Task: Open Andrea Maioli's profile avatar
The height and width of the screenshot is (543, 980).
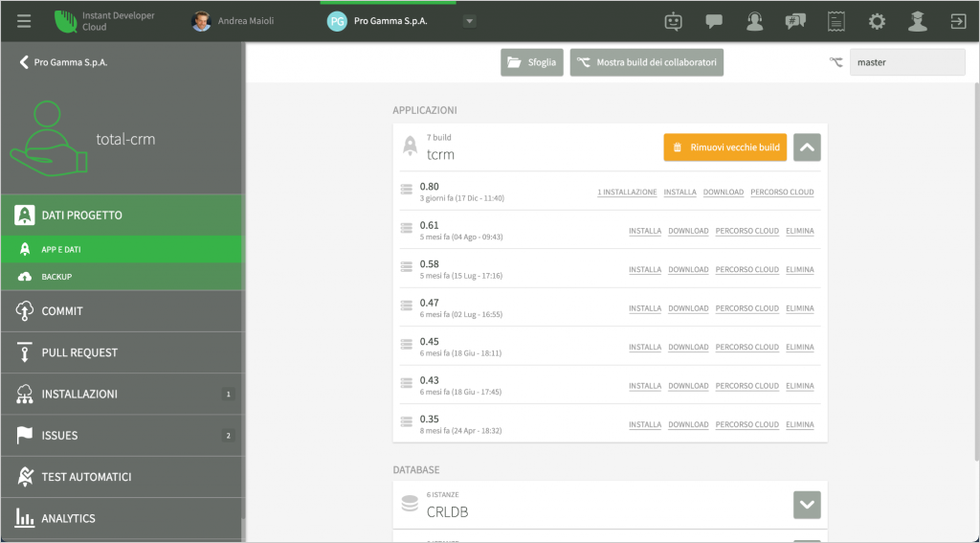Action: click(201, 21)
